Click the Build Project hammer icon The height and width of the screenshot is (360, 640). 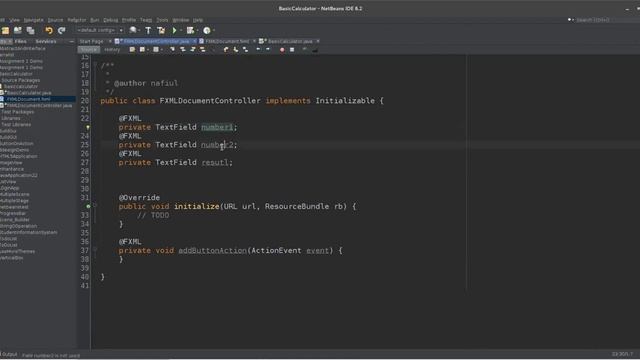(x=148, y=31)
